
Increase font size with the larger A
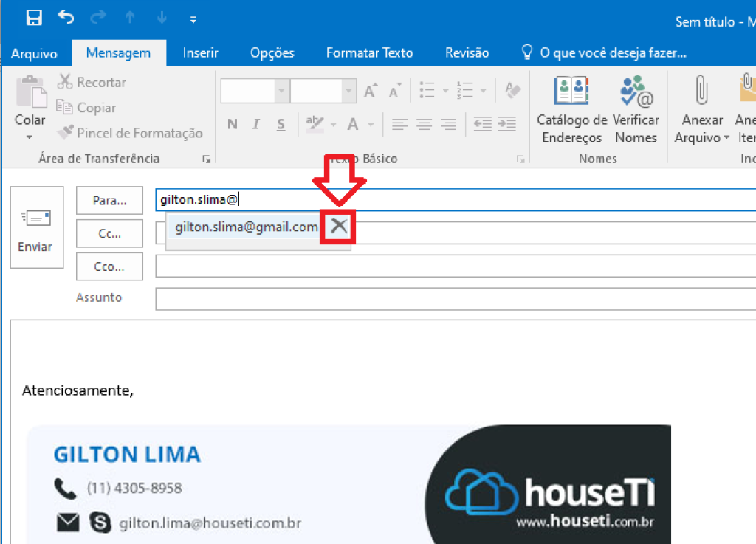click(x=371, y=90)
